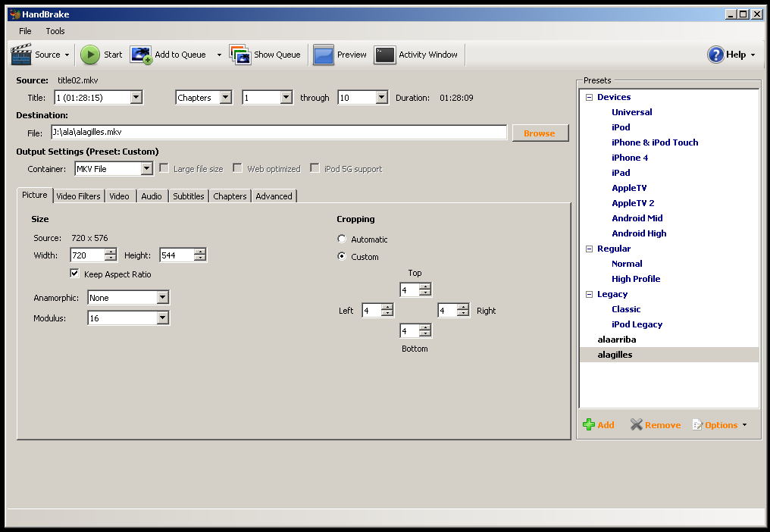The image size is (770, 532).
Task: Switch to the Audio tab
Action: (x=152, y=196)
